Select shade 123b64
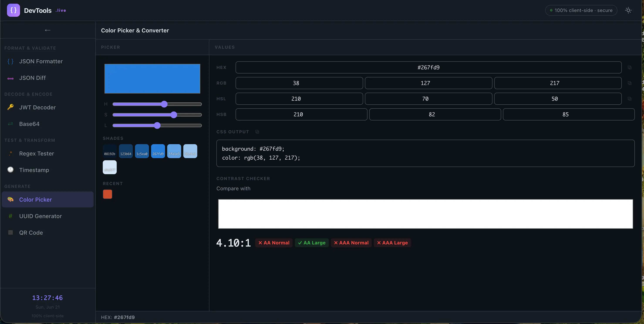The image size is (644, 324). pos(126,151)
